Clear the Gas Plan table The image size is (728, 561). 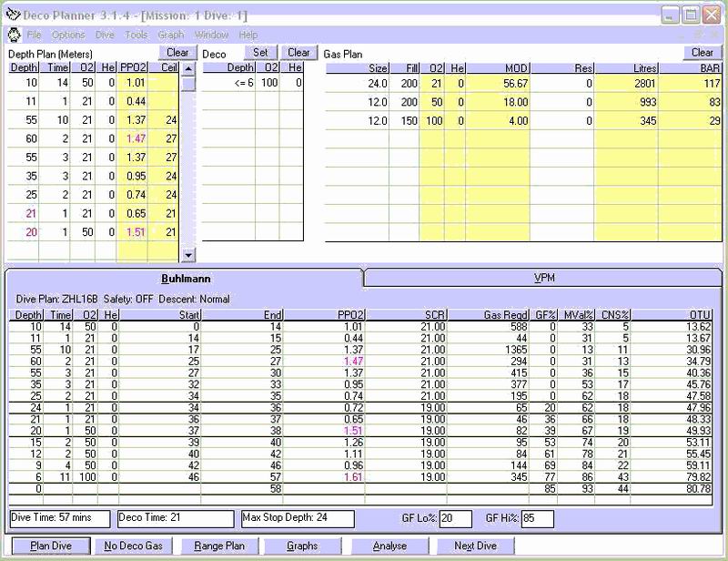tap(702, 53)
